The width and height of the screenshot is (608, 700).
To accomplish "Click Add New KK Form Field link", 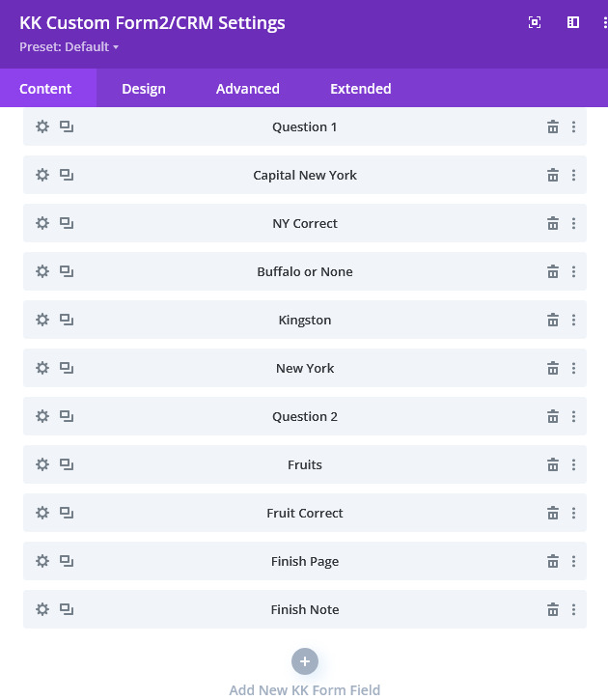I will point(305,689).
